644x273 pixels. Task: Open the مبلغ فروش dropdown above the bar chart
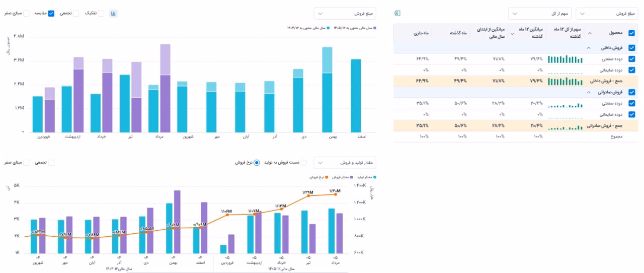(345, 14)
